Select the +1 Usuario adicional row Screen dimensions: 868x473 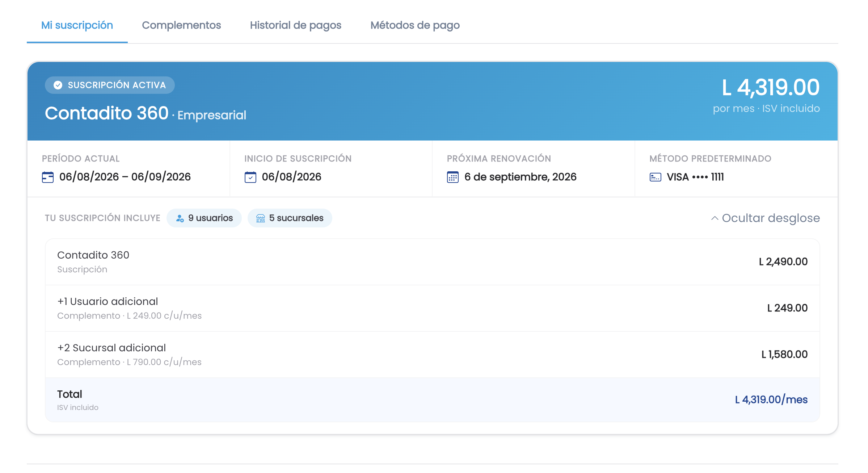tap(433, 308)
